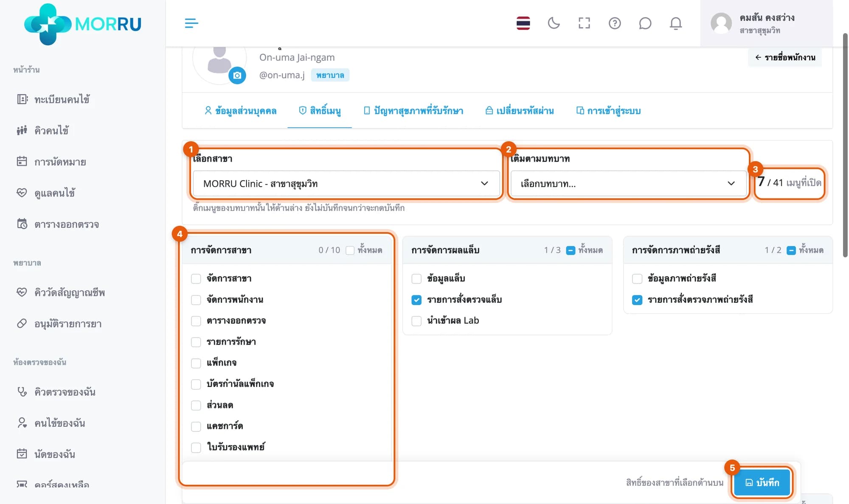Switch to dark mode moon icon
This screenshot has width=849, height=504.
(x=554, y=23)
